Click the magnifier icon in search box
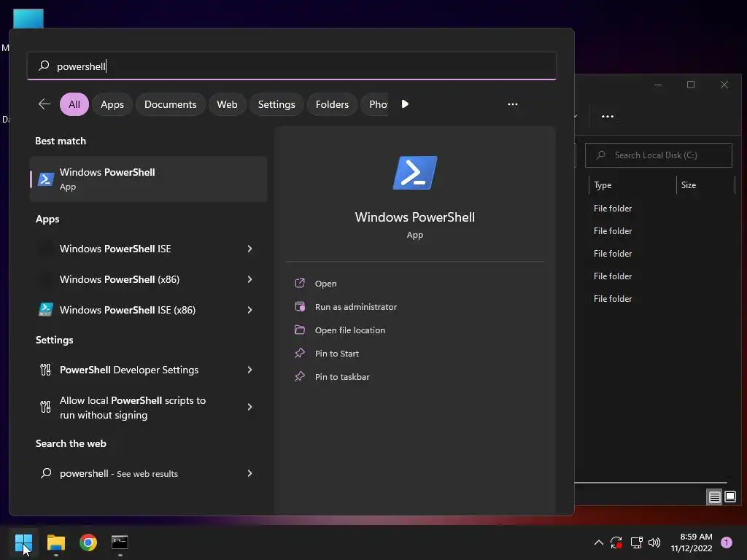 44,66
